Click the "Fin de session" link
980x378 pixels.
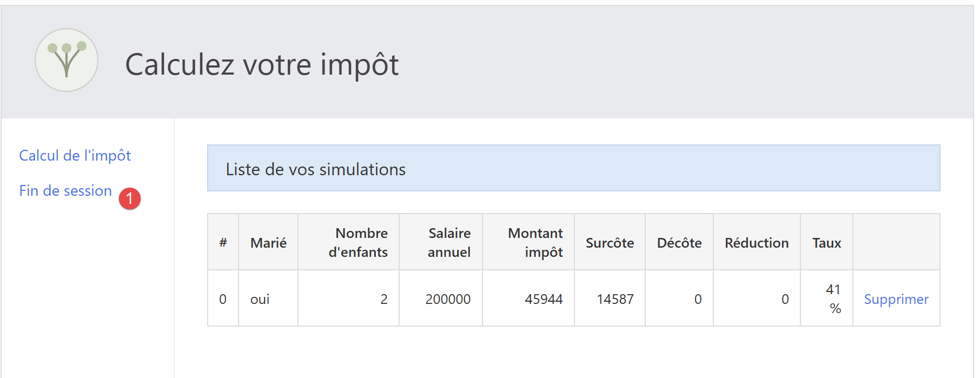click(x=65, y=191)
